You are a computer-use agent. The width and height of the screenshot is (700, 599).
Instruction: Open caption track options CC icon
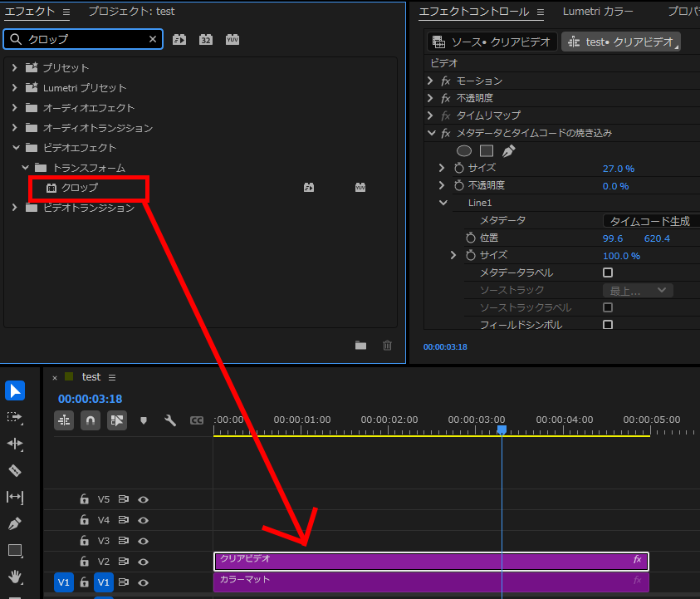pos(197,420)
